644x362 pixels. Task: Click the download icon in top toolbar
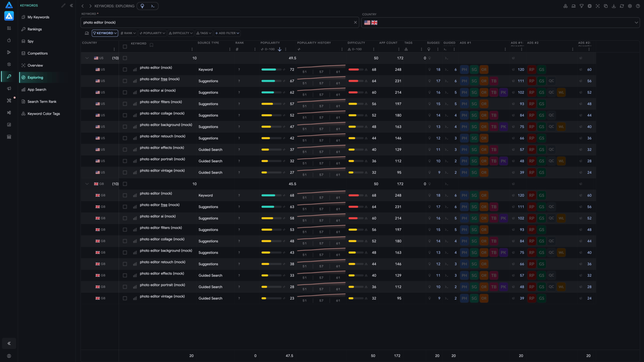coord(614,6)
